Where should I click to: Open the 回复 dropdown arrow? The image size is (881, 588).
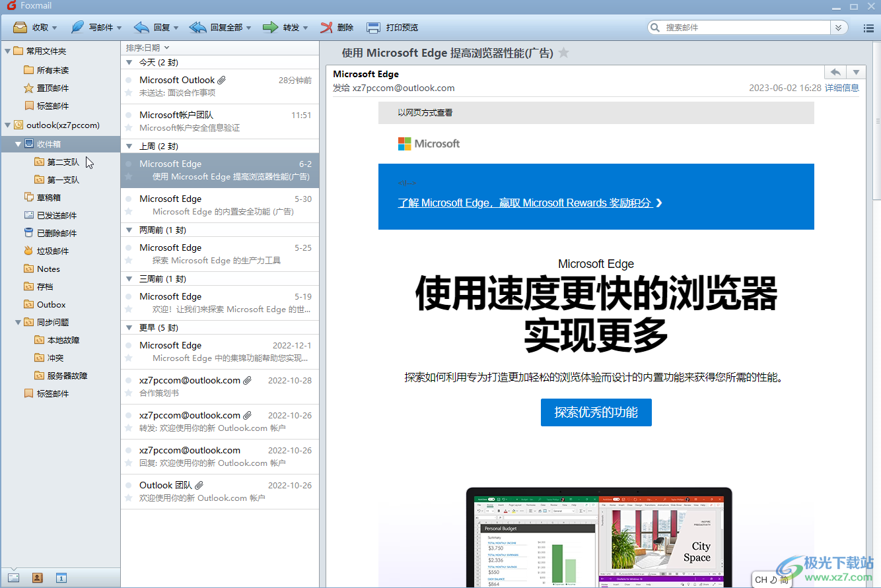176,28
